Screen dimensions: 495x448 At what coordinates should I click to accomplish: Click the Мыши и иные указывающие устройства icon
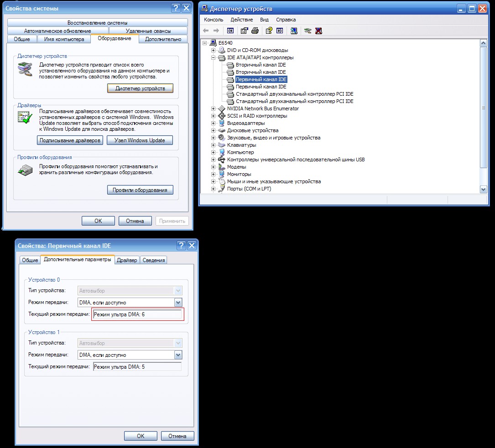point(222,181)
